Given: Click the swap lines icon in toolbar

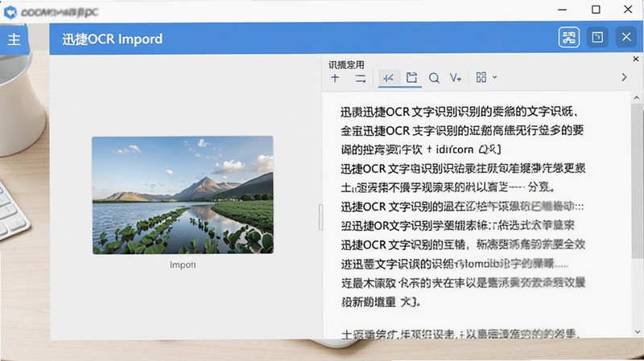Looking at the screenshot, I should click(360, 78).
